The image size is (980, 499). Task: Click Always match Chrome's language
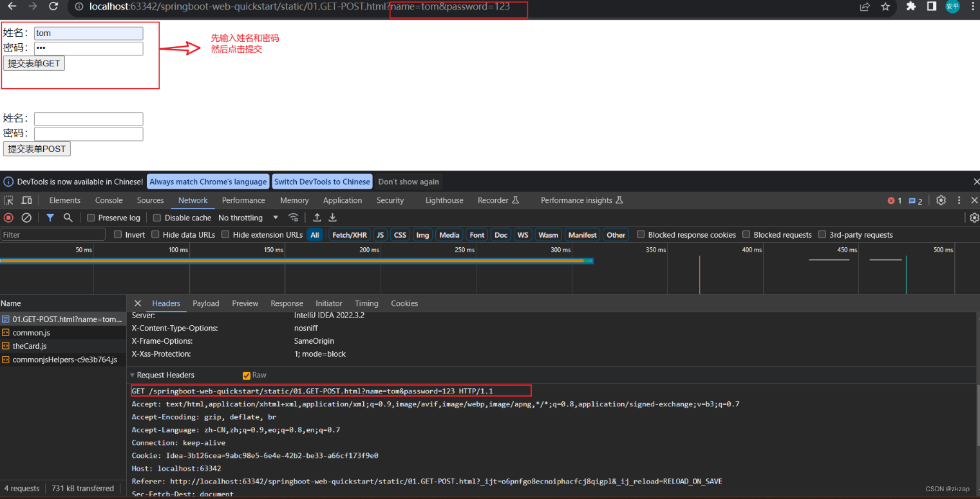click(x=208, y=182)
